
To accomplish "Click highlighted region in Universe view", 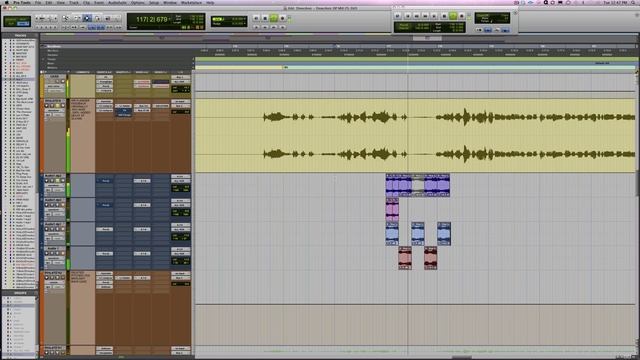I will [x=427, y=38].
